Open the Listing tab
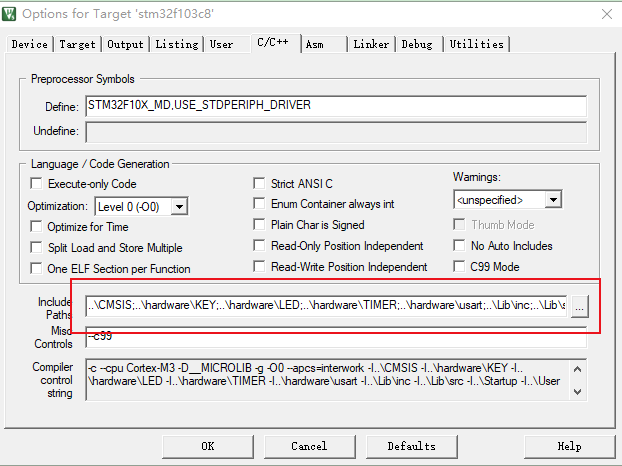Viewport: 622px width, 466px height. click(x=177, y=44)
